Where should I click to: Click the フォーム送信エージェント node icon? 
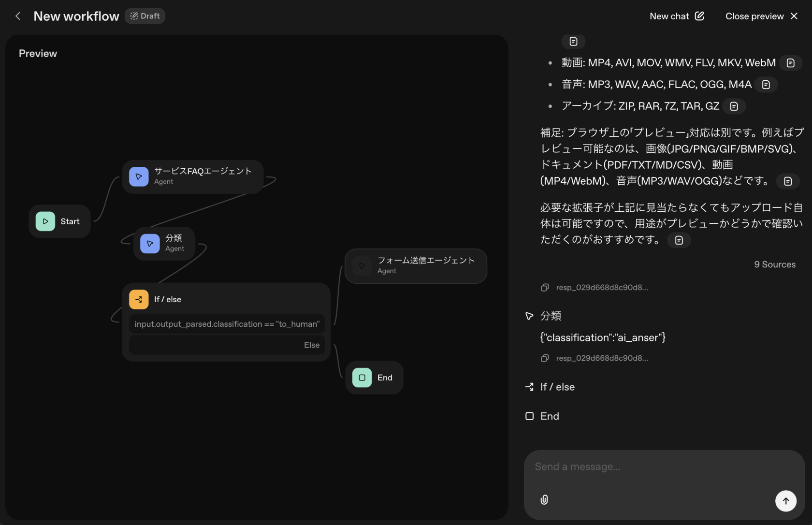point(362,266)
